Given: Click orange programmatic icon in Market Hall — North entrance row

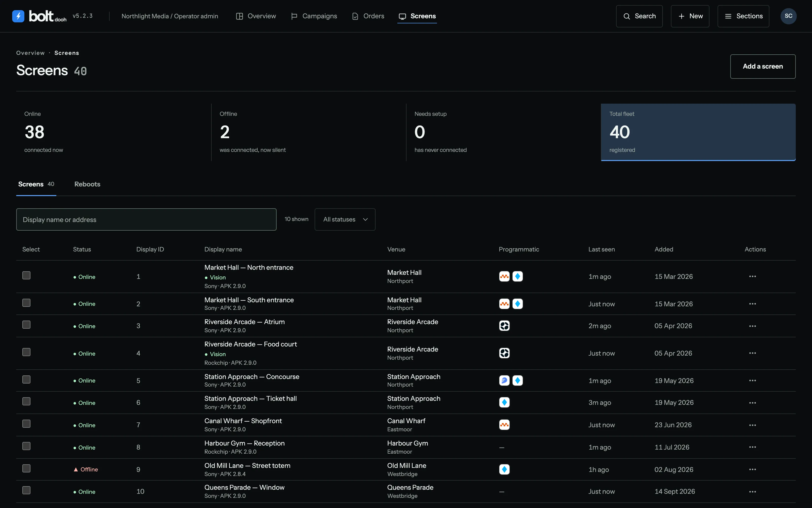Looking at the screenshot, I should (x=504, y=277).
